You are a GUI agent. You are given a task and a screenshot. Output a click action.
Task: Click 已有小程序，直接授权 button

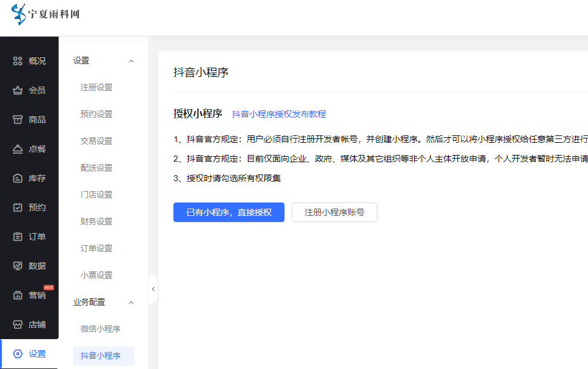pos(229,212)
